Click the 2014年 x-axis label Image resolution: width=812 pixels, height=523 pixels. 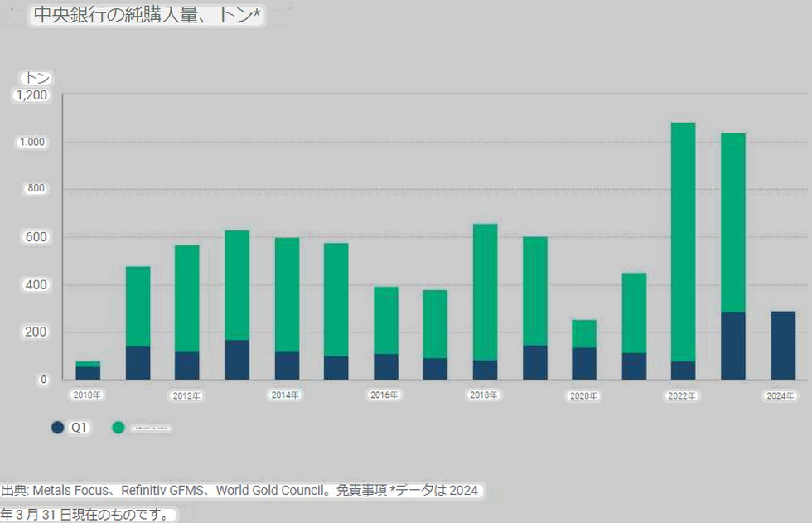pyautogui.click(x=286, y=395)
